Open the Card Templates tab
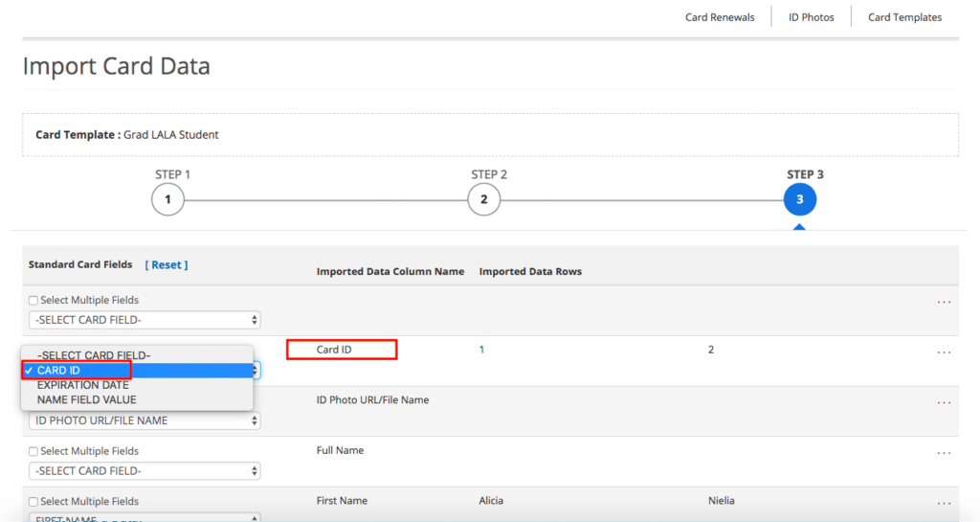 click(x=904, y=17)
